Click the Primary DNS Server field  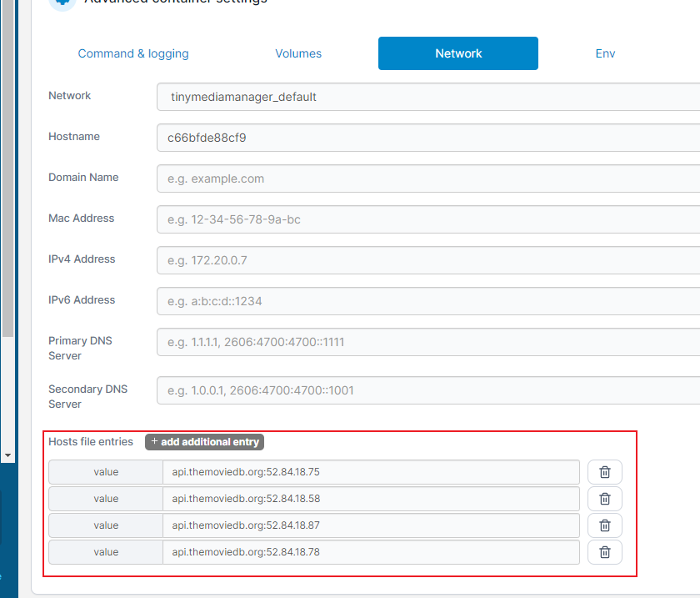pos(428,342)
